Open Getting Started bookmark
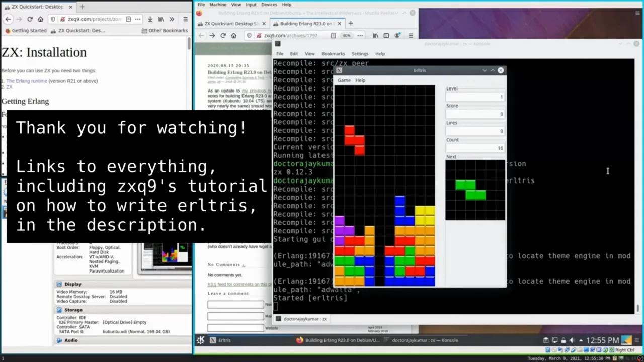Viewport: 644px width, 362px height. click(x=26, y=31)
